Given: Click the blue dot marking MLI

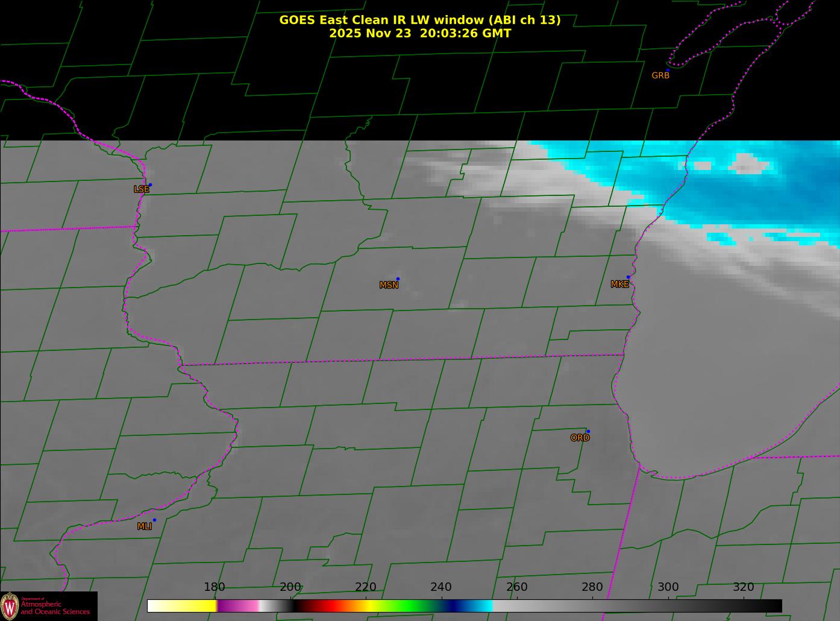Looking at the screenshot, I should (154, 520).
